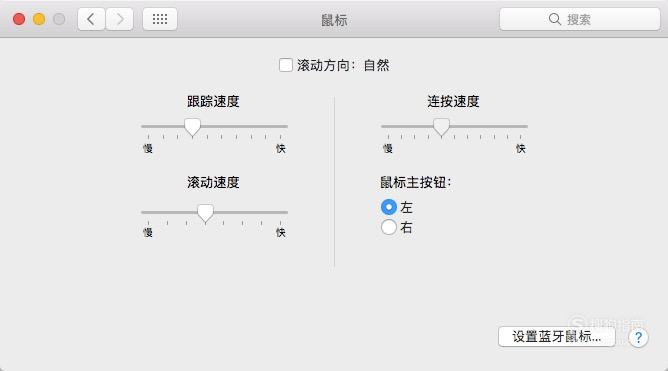Screen dimensions: 668x371
Task: Show all preferences via grid icon
Action: click(160, 19)
